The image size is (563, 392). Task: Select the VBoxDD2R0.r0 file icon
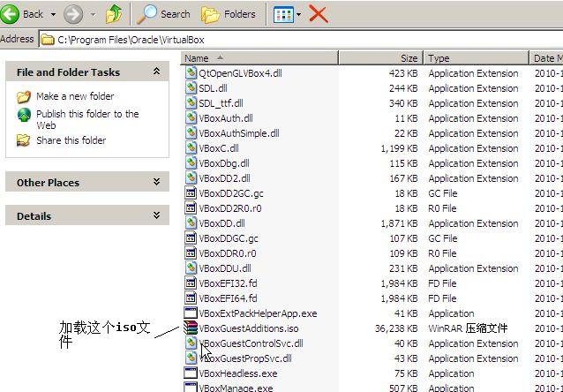click(x=191, y=208)
